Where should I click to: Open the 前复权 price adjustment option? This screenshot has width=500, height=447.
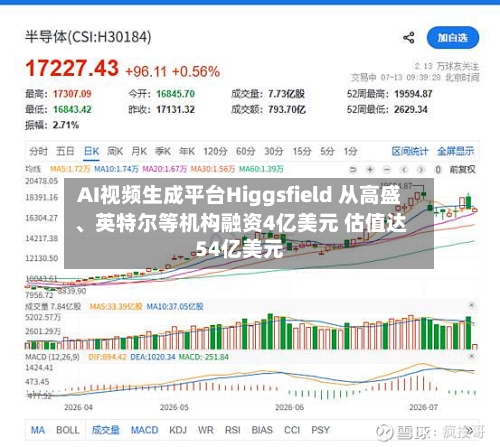click(462, 170)
